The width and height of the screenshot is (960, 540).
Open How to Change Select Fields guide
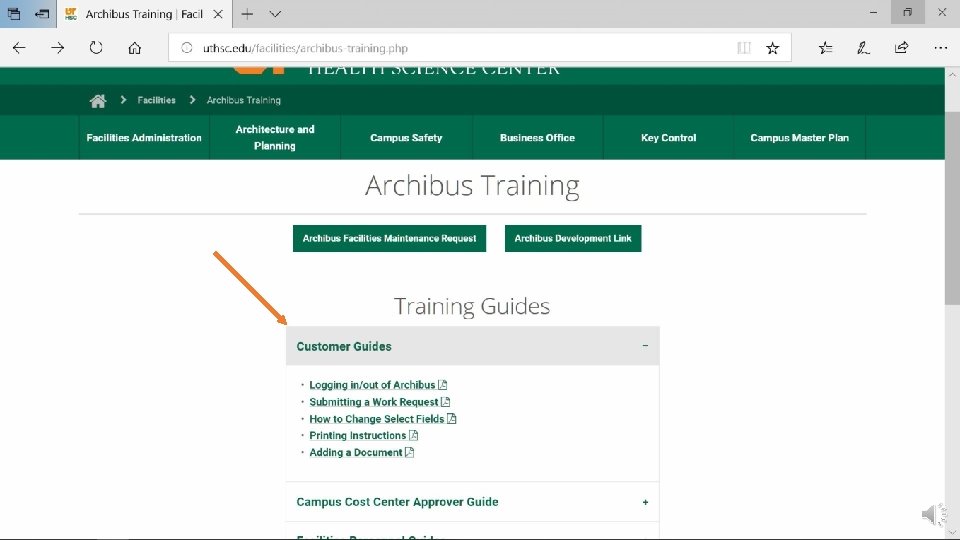[x=377, y=419]
